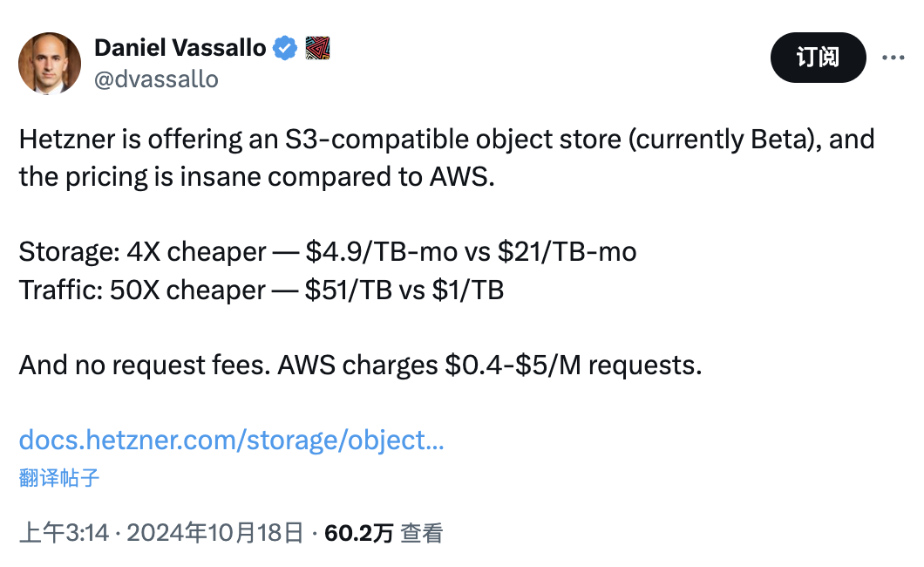Open the @dvassallo handle link
Viewport: 924px width, 567px height.
pos(156,79)
